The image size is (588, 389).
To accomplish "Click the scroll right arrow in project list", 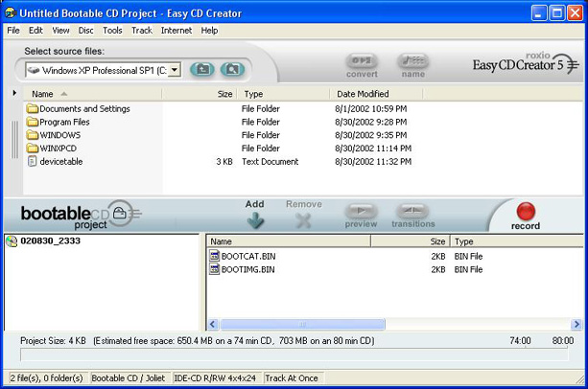I will [576, 324].
